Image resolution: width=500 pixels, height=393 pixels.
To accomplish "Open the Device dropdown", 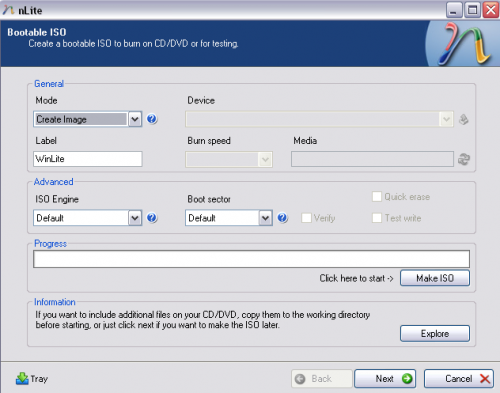I will [x=319, y=119].
